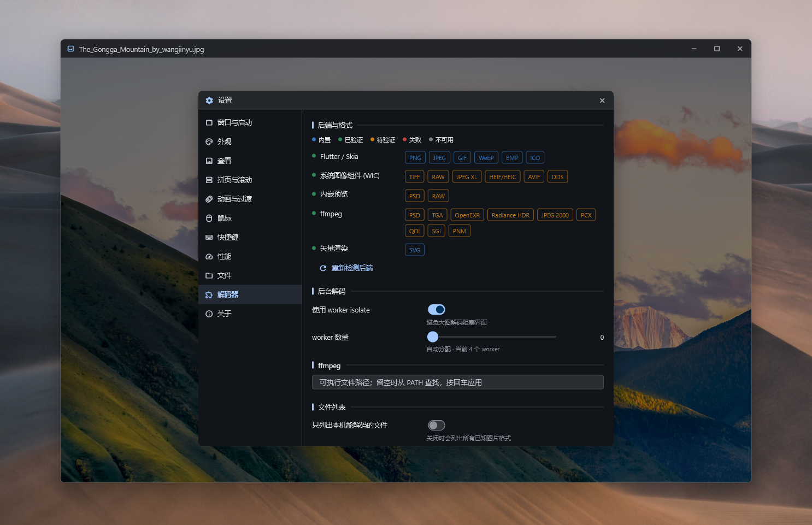Focus the ffmpeg executable path field

coord(458,382)
